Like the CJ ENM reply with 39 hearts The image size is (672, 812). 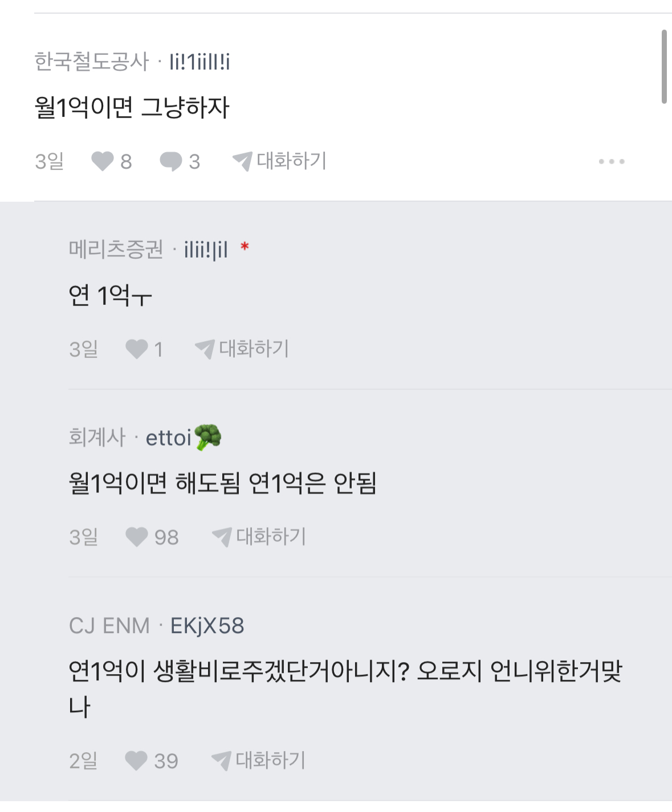tap(136, 761)
